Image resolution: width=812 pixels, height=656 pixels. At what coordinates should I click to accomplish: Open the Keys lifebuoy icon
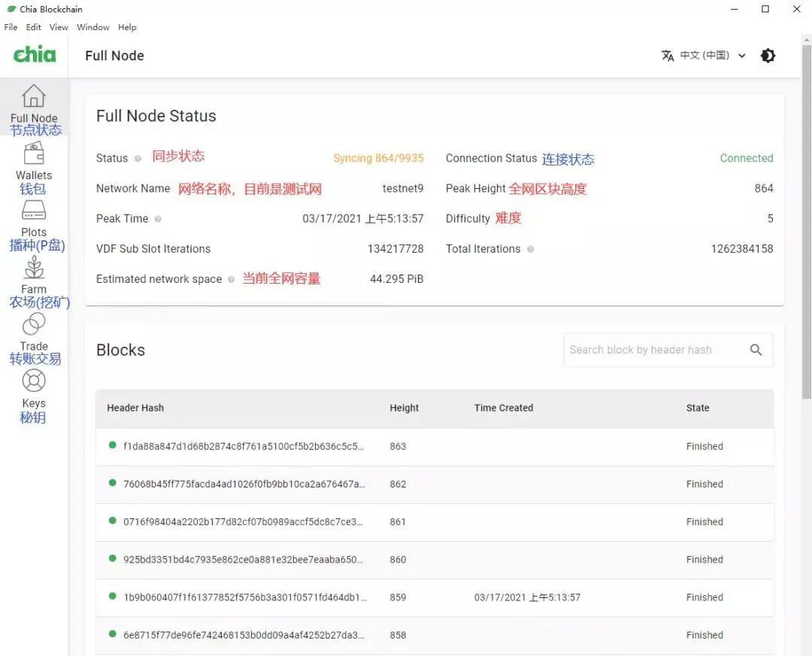tap(34, 381)
